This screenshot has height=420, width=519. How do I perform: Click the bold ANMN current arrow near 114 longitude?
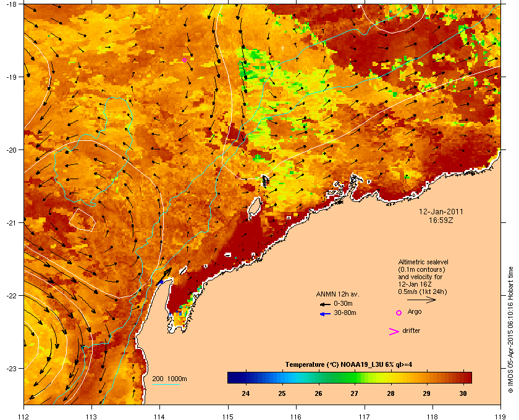coord(164,276)
